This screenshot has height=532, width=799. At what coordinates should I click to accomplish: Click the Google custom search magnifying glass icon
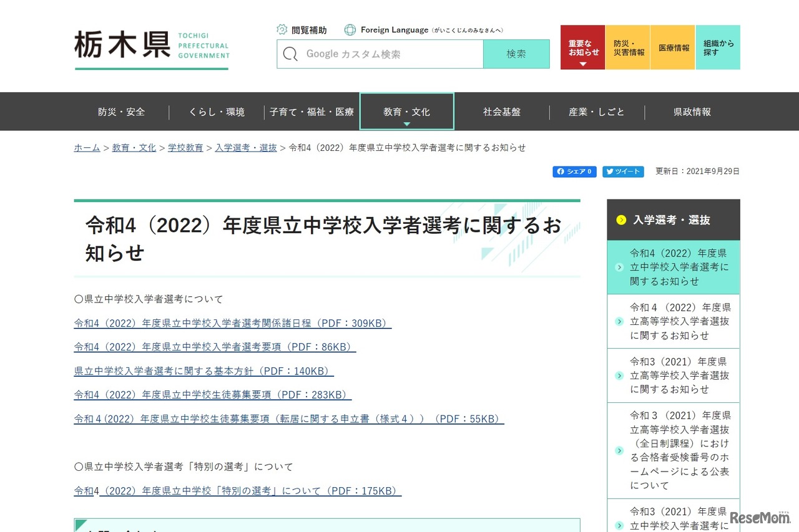[x=290, y=54]
